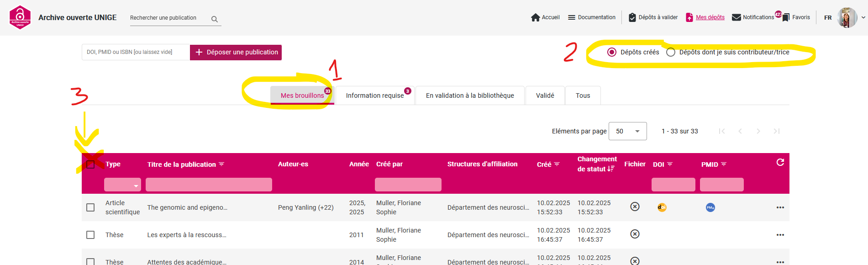Open three-dot menu for Peng Yanling article
This screenshot has height=265, width=868.
coord(780,207)
